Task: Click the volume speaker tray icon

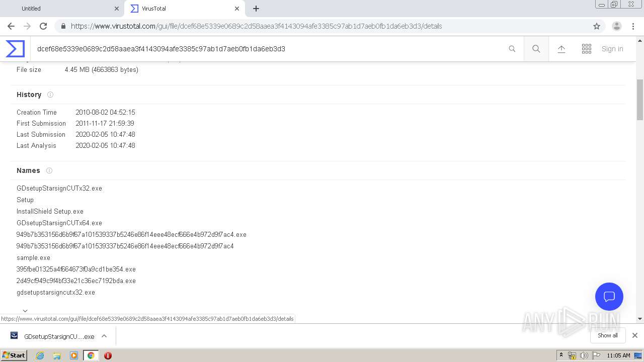Action: 584,355
